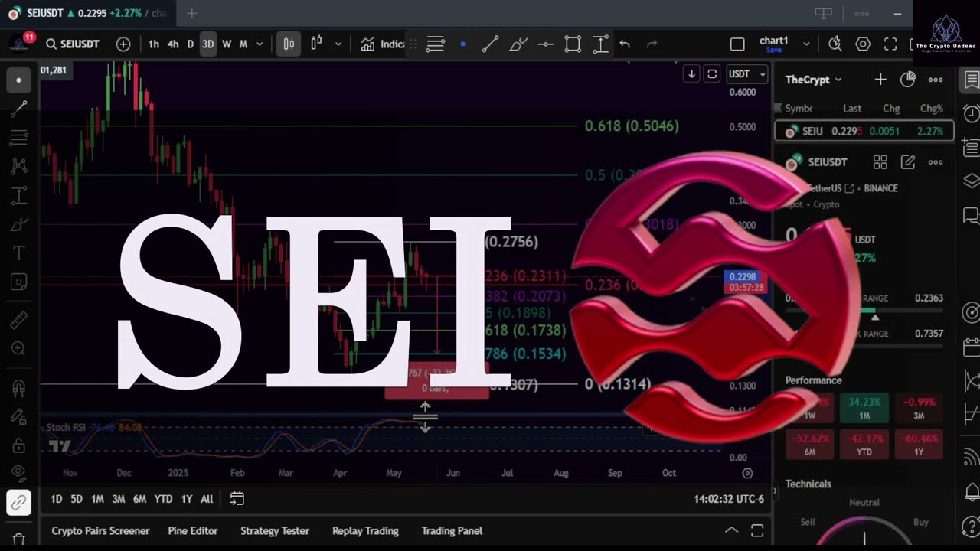Screen dimensions: 980x551
Task: Select the brush tool in left sidebar
Action: [18, 225]
